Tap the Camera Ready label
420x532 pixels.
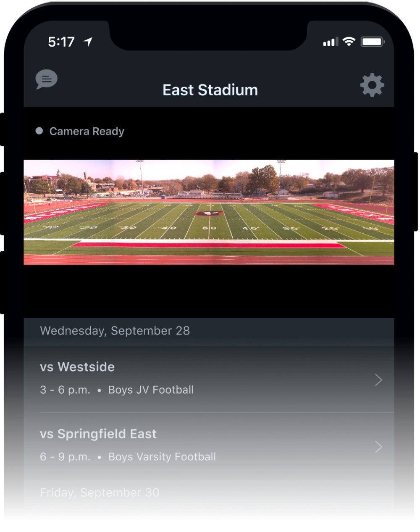87,131
